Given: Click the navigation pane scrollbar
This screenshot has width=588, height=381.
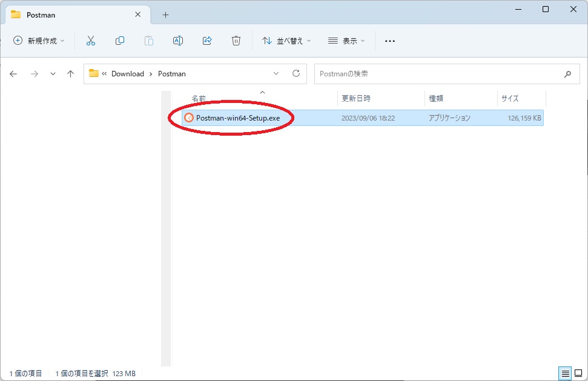Looking at the screenshot, I should tap(166, 229).
